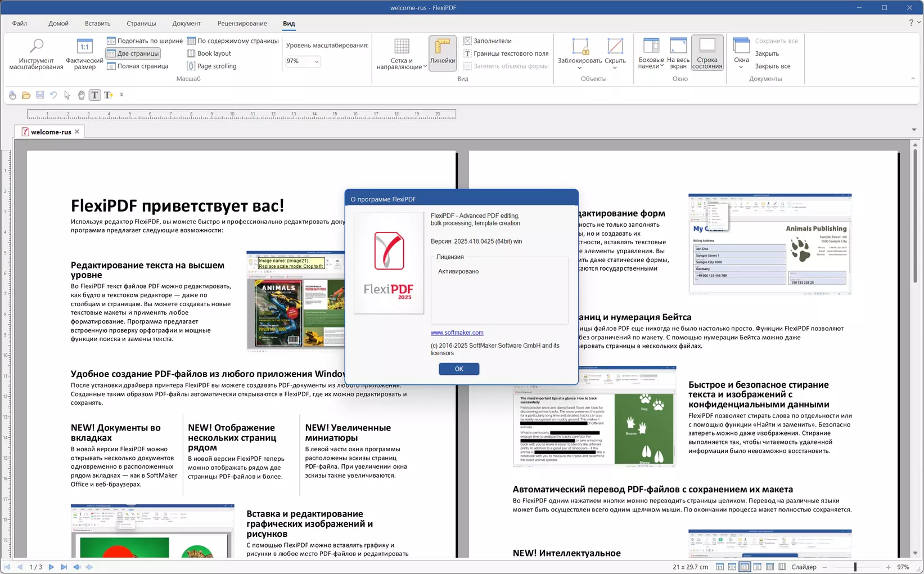This screenshot has width=924, height=574.
Task: Activate the hand pan tool
Action: (x=81, y=95)
